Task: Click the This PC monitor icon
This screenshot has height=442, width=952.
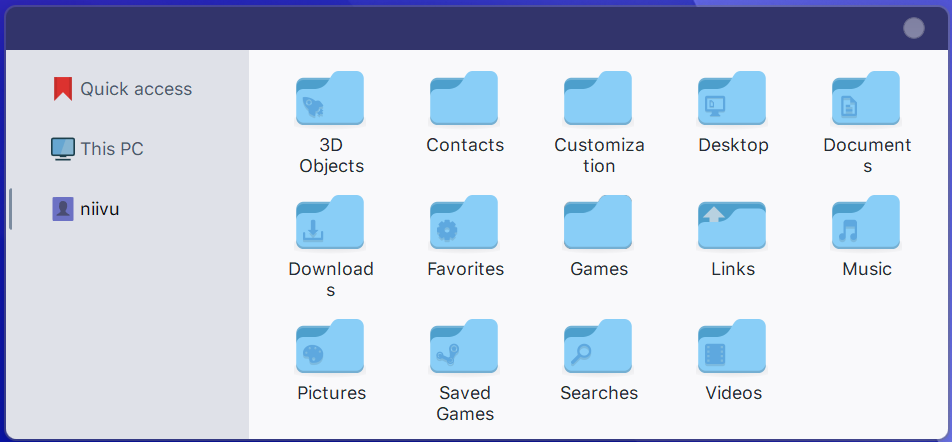Action: click(63, 149)
